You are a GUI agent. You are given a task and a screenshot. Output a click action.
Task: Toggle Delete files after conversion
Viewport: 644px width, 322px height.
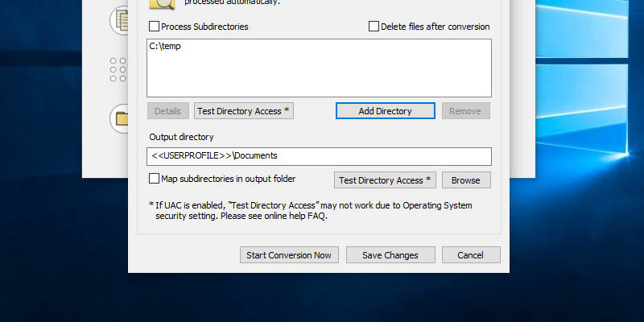374,27
